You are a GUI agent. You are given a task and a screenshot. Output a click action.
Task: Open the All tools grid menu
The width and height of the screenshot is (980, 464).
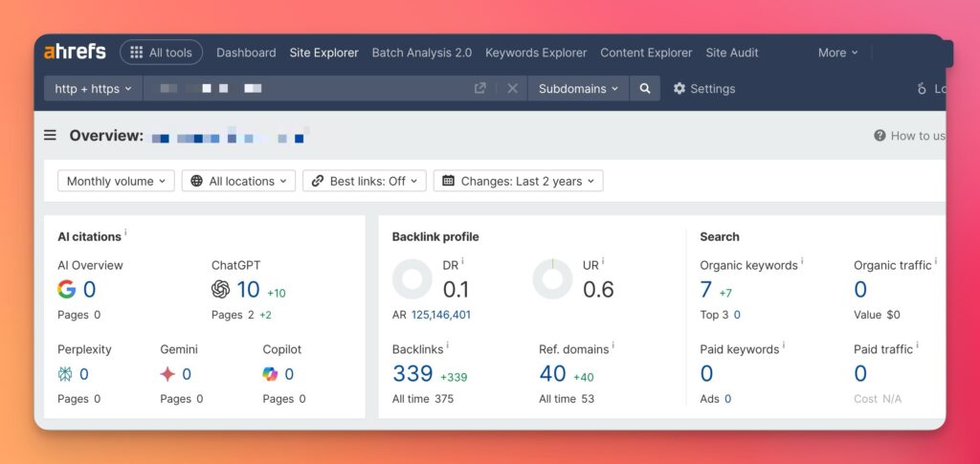pyautogui.click(x=162, y=53)
